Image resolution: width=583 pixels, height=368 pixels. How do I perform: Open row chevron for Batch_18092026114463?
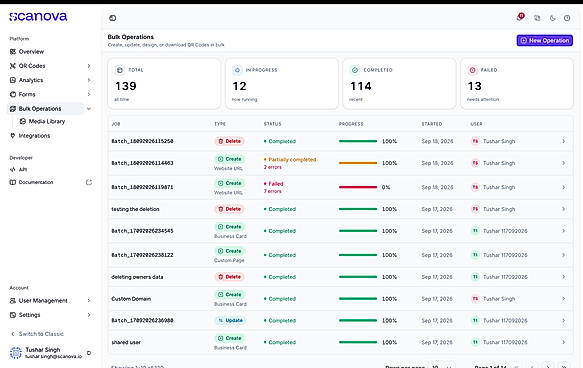(564, 163)
